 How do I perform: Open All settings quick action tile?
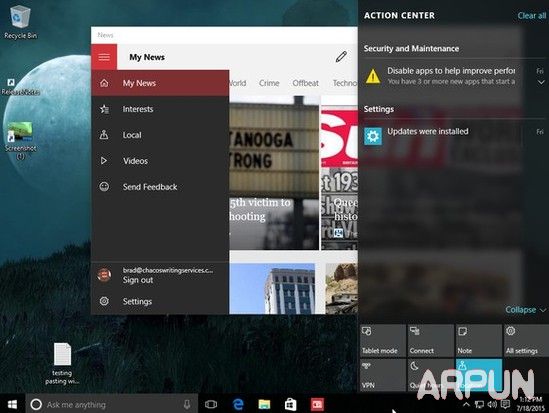pos(526,340)
